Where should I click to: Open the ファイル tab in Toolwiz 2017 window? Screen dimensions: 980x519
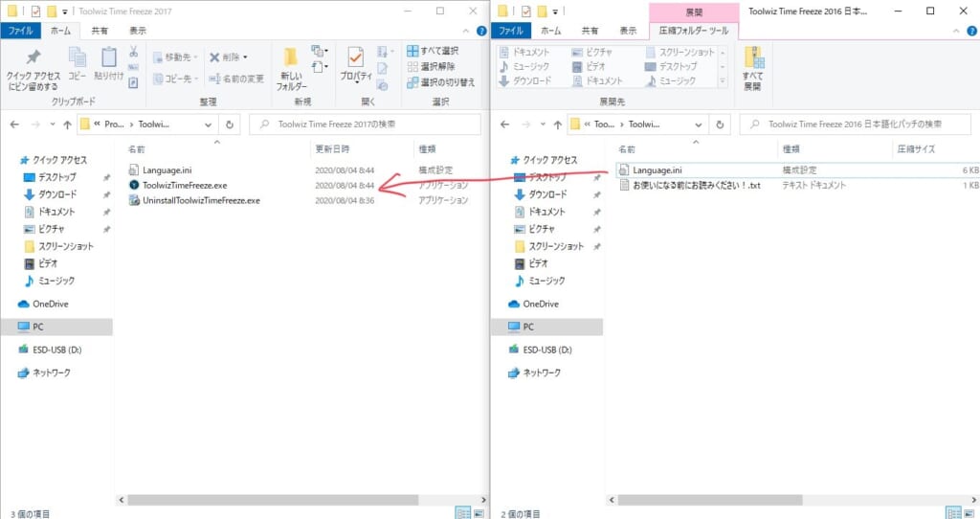[21, 30]
